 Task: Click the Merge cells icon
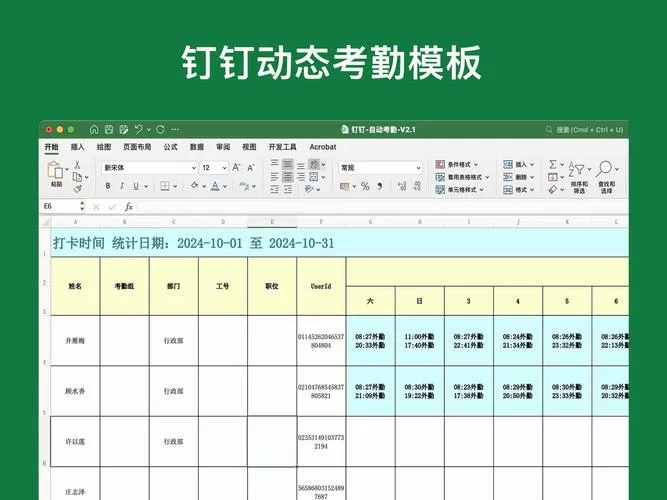[314, 177]
